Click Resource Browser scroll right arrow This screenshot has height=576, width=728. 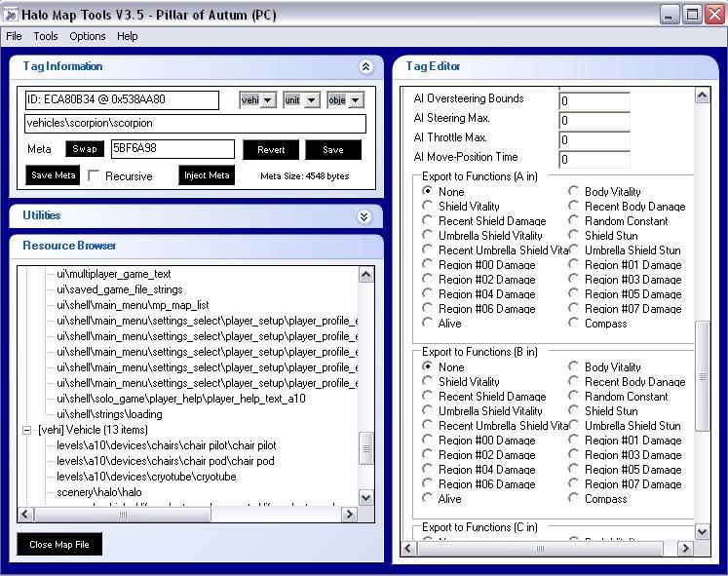(x=349, y=515)
